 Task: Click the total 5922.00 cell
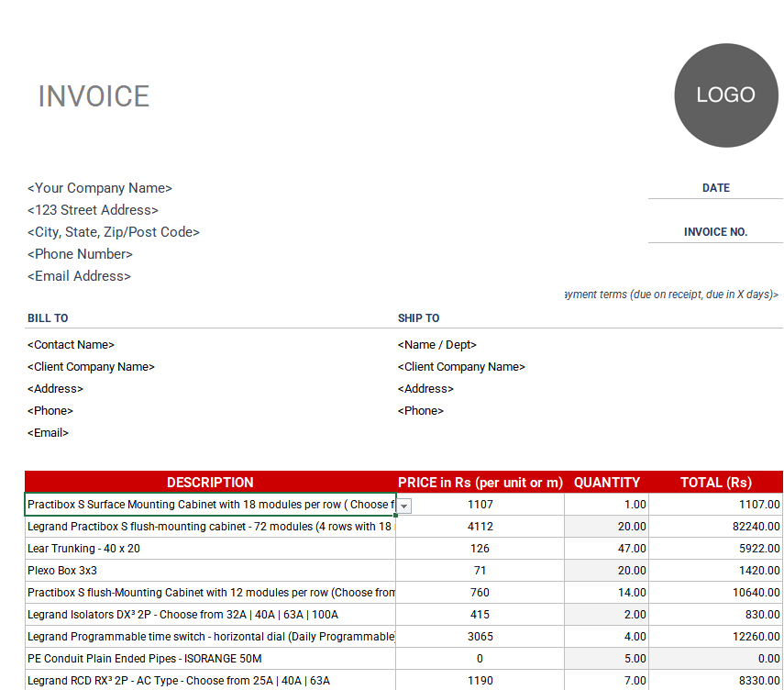point(716,549)
